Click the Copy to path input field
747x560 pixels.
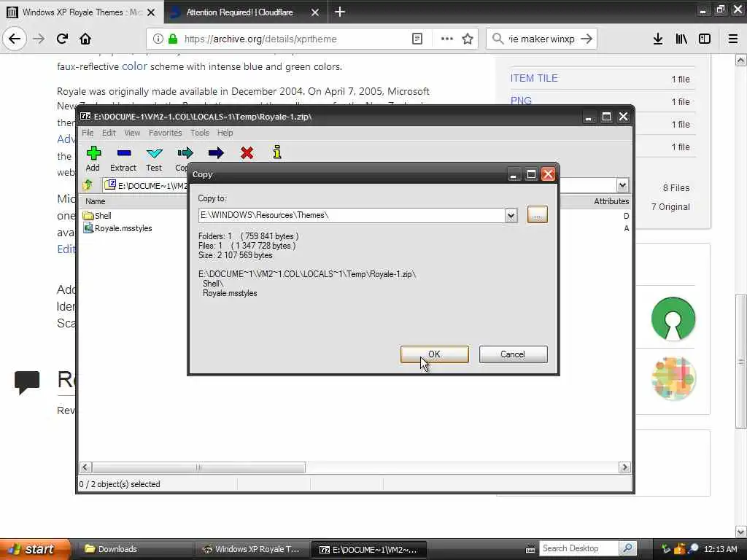352,216
